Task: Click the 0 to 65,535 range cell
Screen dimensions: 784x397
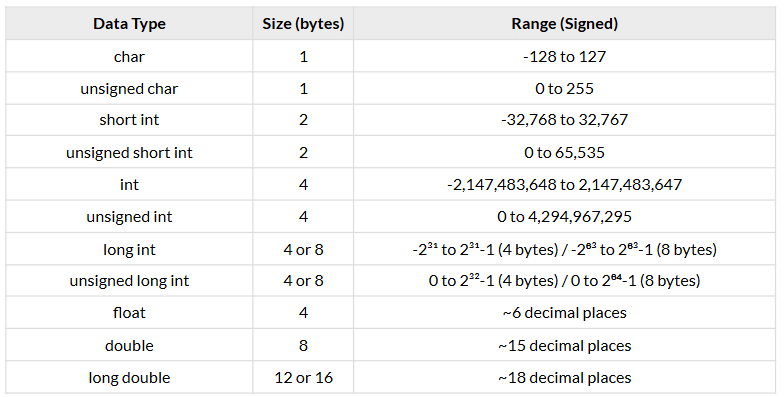Action: point(564,152)
